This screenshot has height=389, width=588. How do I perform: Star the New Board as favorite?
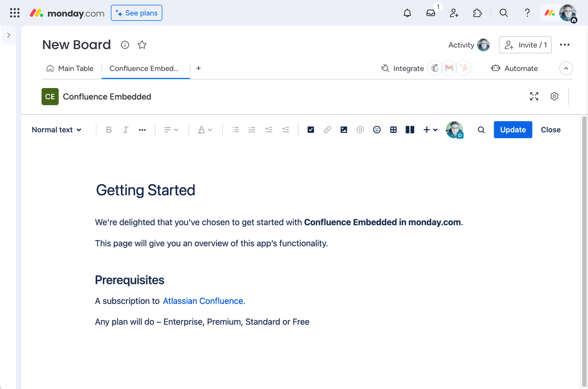click(142, 45)
